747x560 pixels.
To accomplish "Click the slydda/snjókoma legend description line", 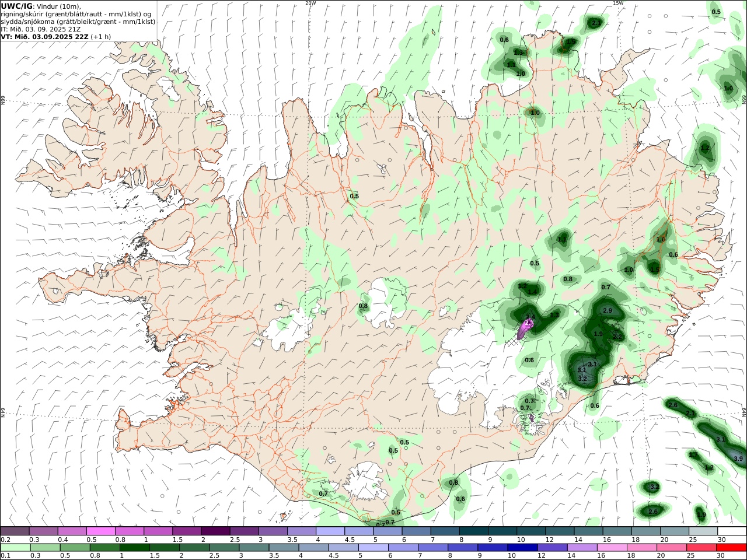I will click(78, 22).
